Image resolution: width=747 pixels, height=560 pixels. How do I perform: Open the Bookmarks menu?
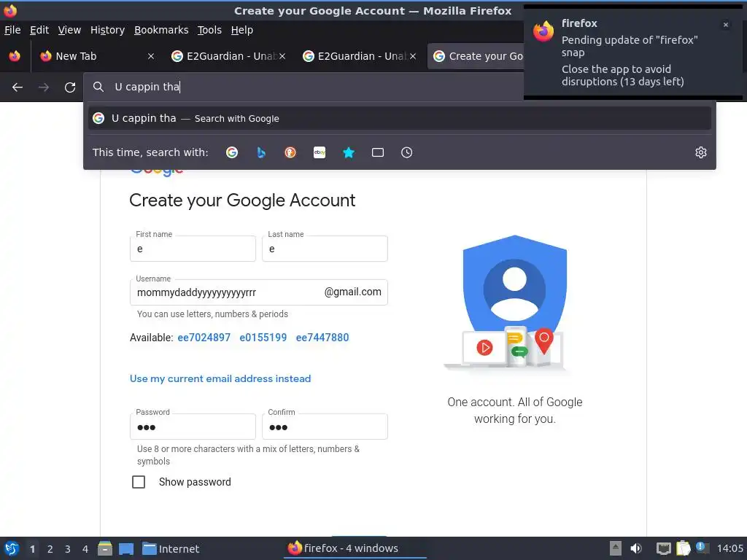coord(161,30)
